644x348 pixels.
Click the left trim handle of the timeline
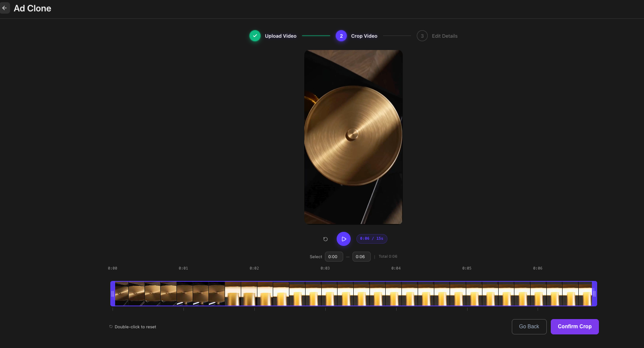tap(113, 294)
